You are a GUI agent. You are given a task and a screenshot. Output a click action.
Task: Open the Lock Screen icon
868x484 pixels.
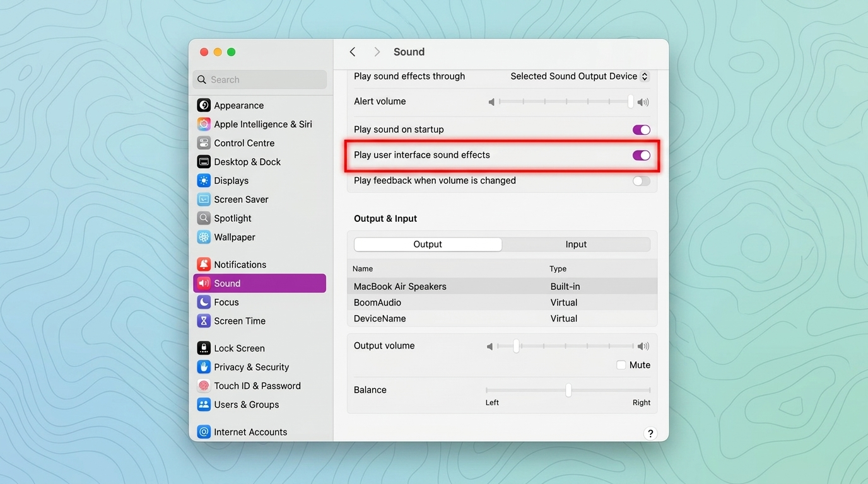click(x=204, y=349)
